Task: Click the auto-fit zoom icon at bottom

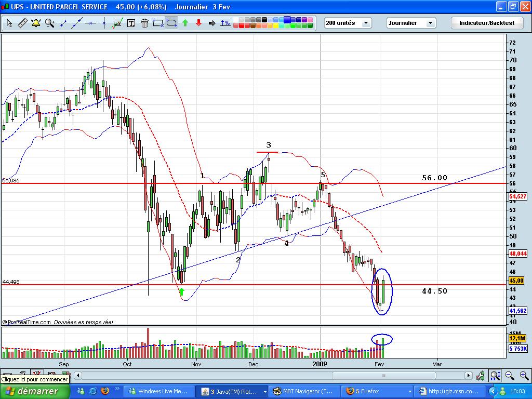Action: 495,376
